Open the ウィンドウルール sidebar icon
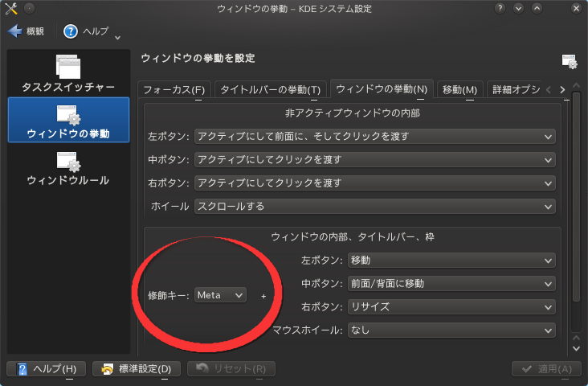Screen dimensions: 588x386 (x=67, y=162)
